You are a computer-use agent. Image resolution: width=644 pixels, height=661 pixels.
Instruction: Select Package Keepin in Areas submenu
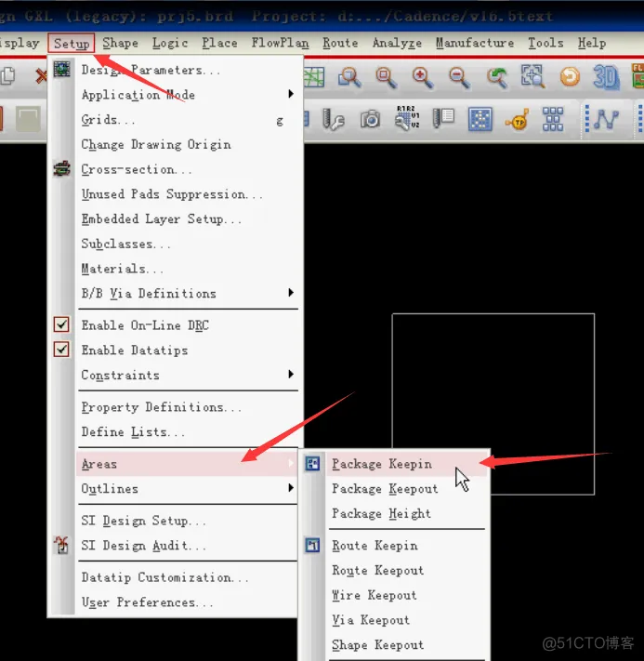(406, 464)
